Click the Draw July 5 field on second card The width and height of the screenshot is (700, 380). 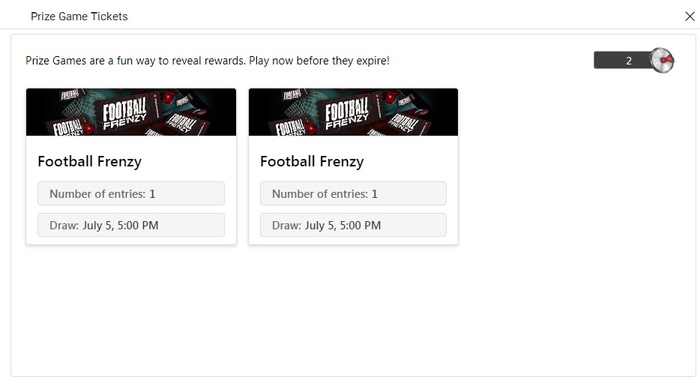point(353,225)
